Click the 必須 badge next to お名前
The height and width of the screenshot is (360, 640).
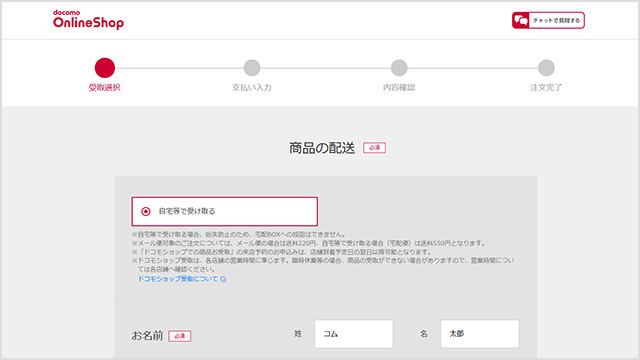pyautogui.click(x=180, y=336)
